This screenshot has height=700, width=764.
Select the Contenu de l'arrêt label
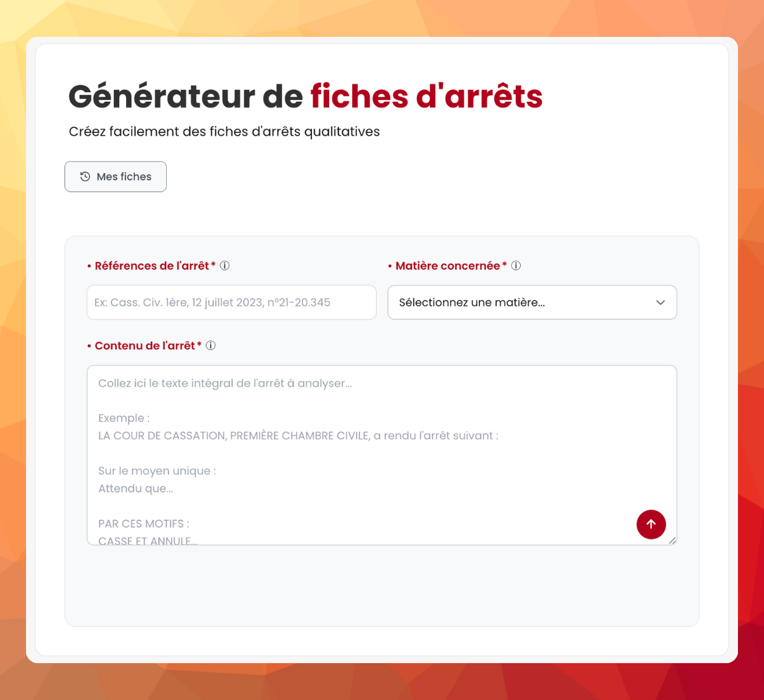coord(148,346)
